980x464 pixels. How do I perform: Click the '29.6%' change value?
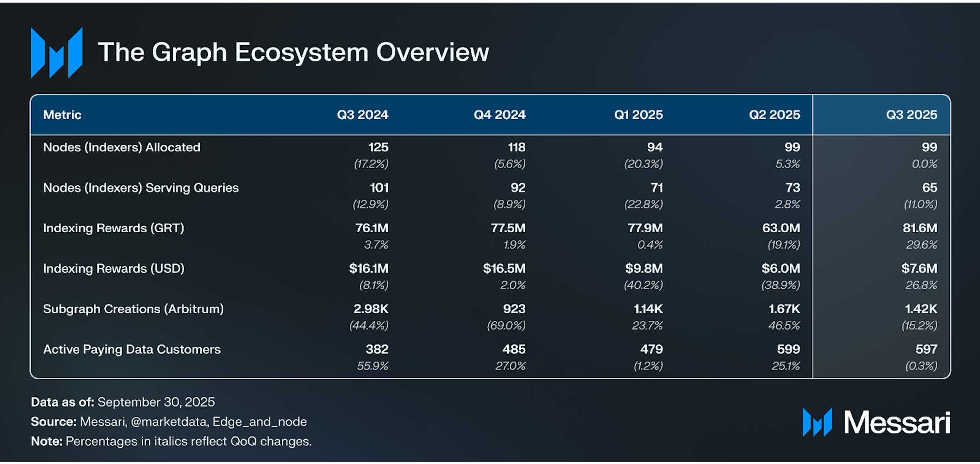[922, 245]
